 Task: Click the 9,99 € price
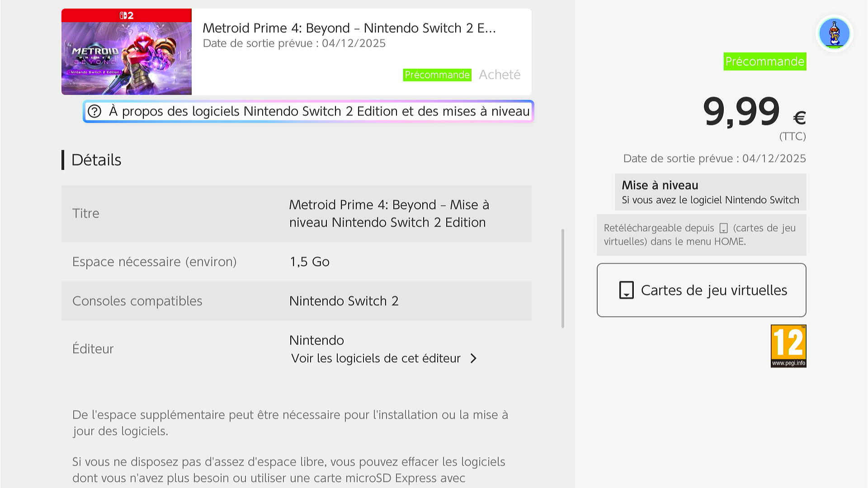[x=754, y=112]
